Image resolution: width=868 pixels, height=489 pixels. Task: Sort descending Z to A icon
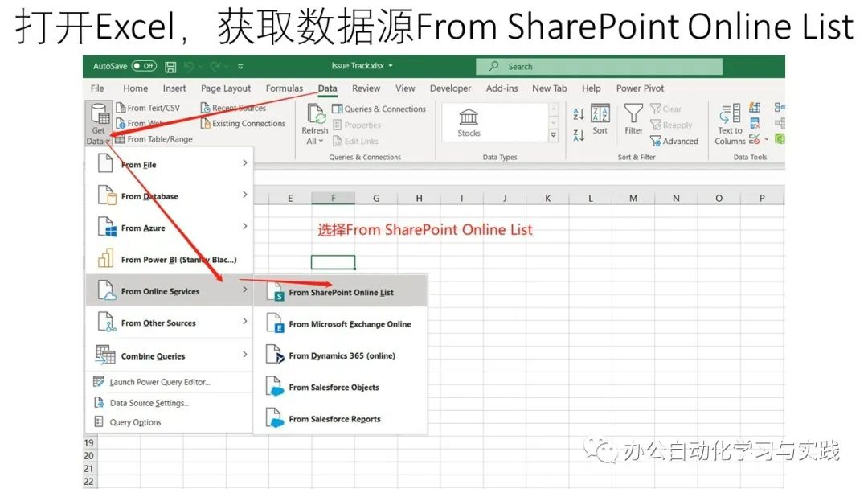point(579,134)
